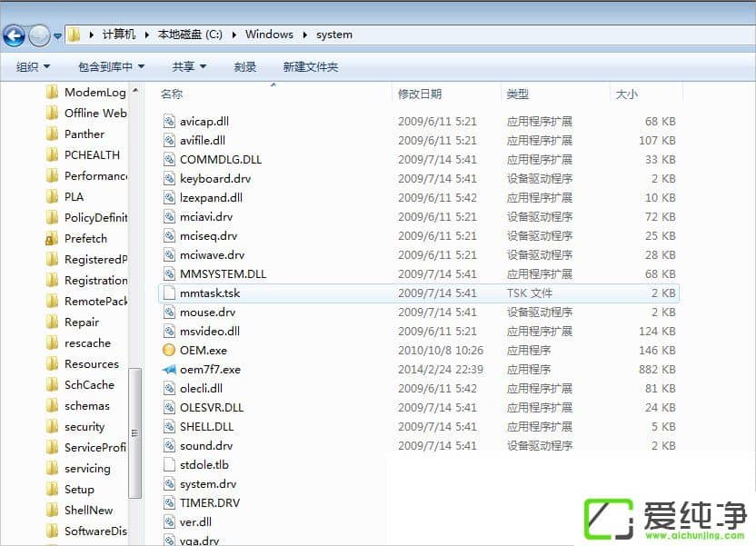Image resolution: width=756 pixels, height=546 pixels.
Task: Expand the 计算机 breadcrumb arrow
Action: 146,35
